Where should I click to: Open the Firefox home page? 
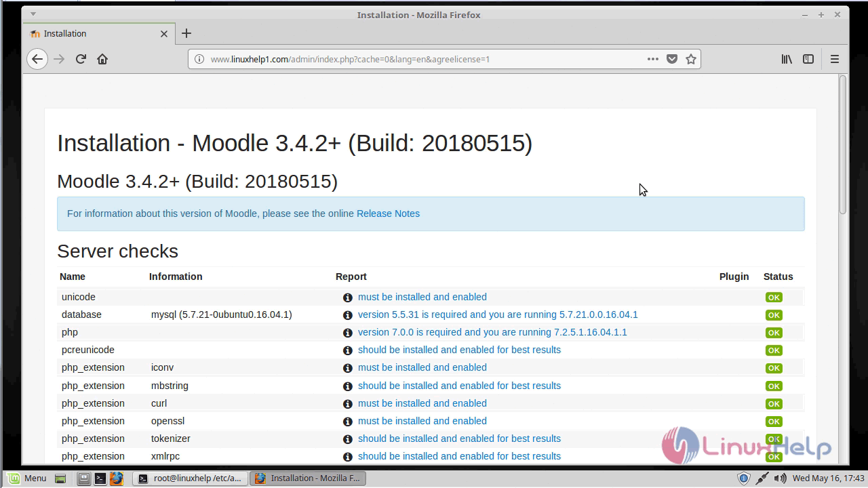click(102, 59)
